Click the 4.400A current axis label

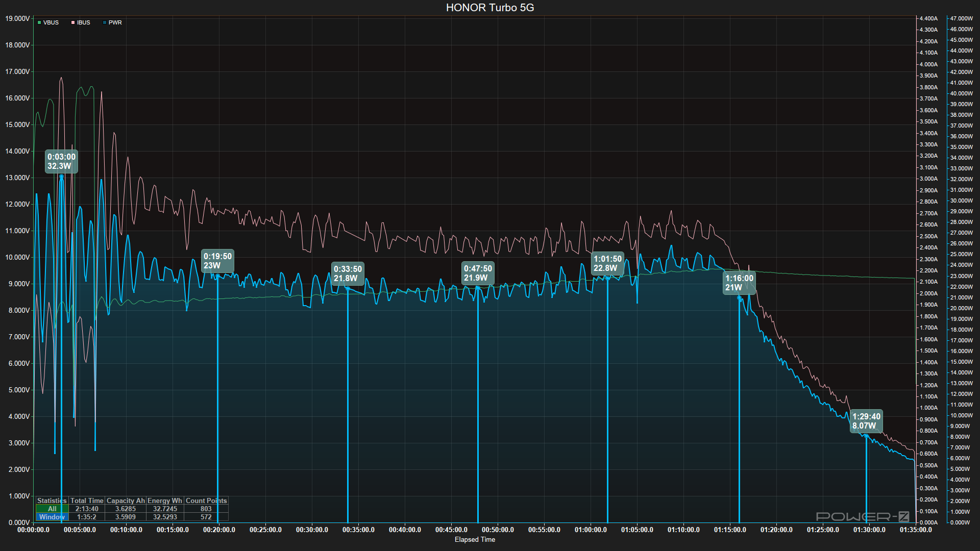(x=928, y=18)
